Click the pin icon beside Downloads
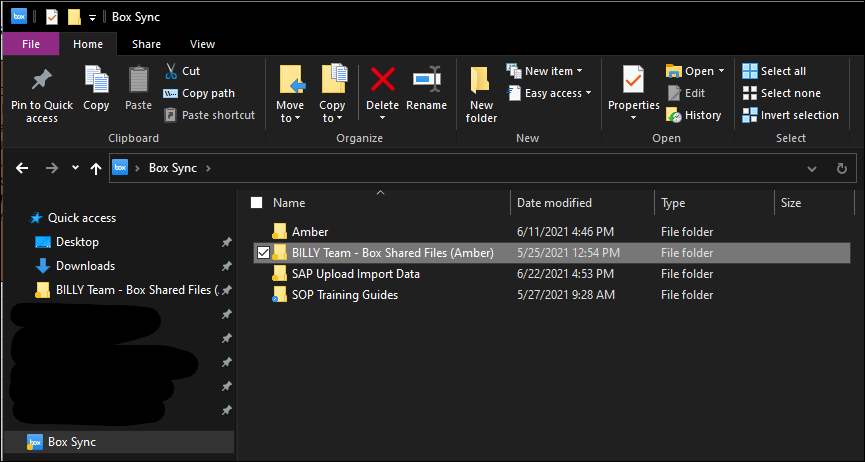This screenshot has height=462, width=865. tap(226, 266)
